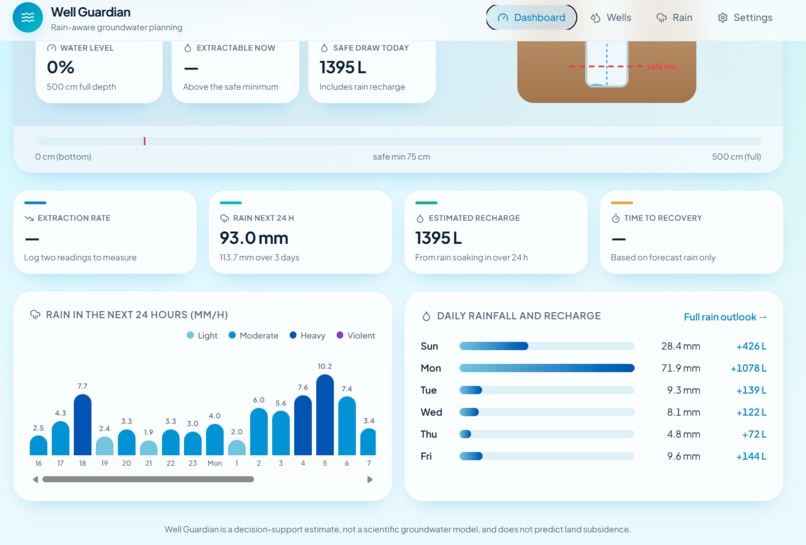The image size is (806, 545).
Task: Click the "safe min 75 cm" label
Action: 401,157
